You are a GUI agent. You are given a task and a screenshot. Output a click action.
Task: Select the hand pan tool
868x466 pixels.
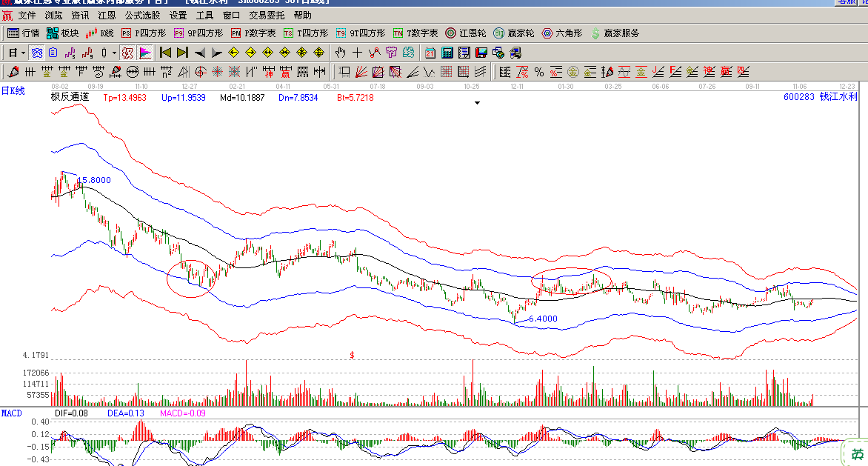coord(340,53)
